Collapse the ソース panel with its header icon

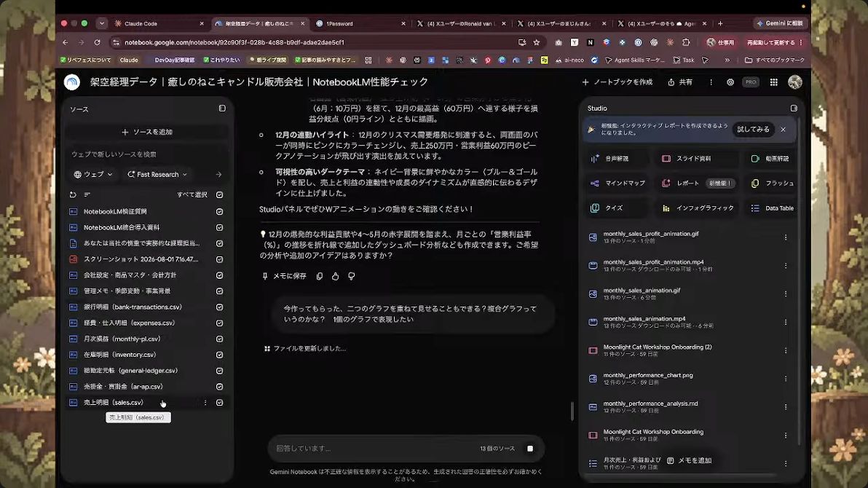222,109
